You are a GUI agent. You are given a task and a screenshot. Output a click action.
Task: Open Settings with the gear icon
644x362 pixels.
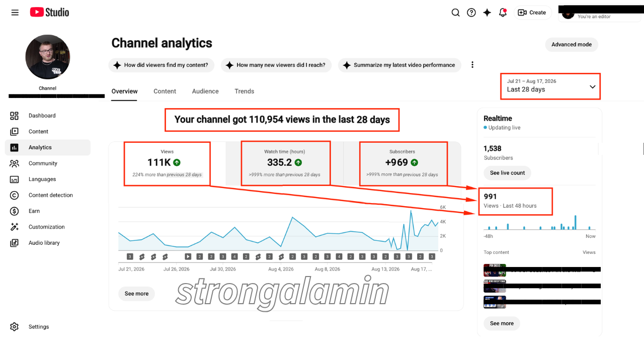point(48,327)
